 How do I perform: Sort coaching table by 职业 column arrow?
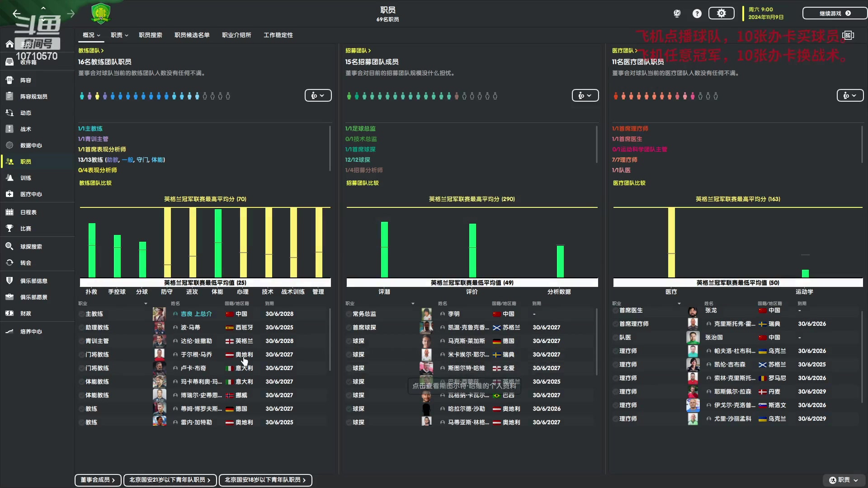(146, 304)
